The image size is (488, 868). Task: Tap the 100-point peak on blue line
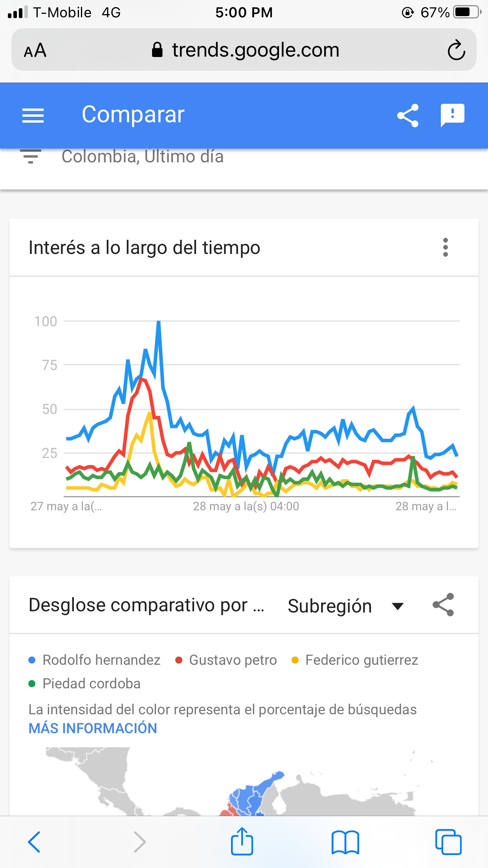click(159, 322)
